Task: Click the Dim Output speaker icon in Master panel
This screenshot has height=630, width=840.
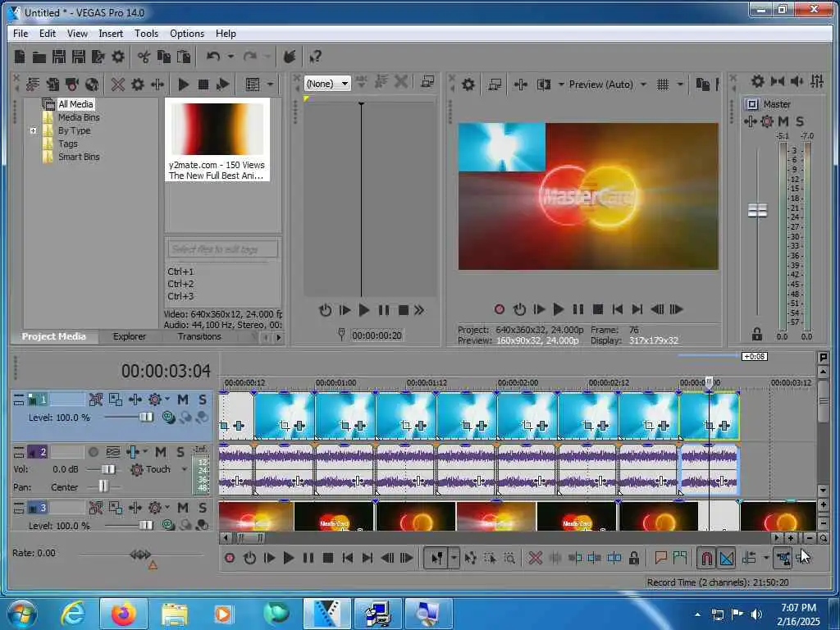Action: coord(797,81)
